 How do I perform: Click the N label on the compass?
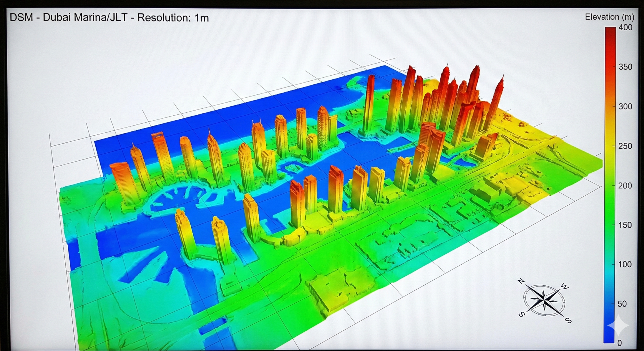(521, 281)
